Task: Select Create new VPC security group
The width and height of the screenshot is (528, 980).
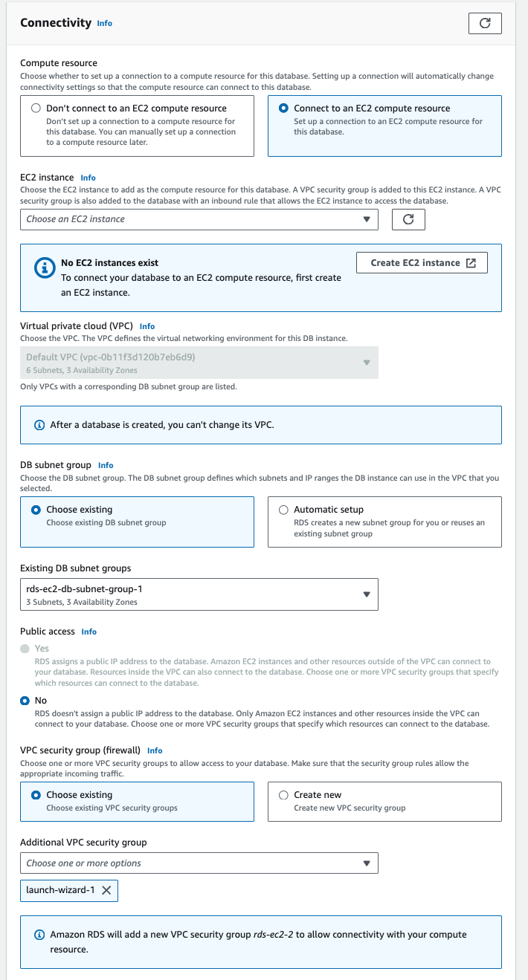Action: click(283, 794)
